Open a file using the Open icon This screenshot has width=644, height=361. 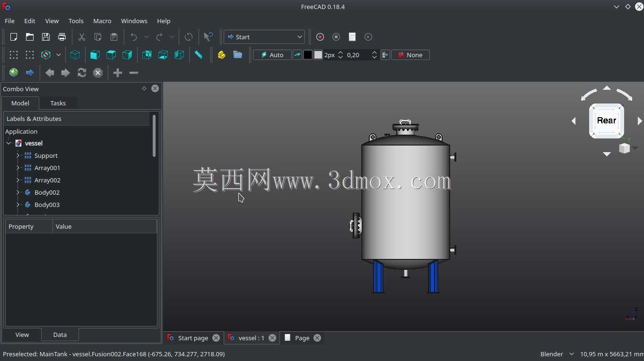(x=30, y=37)
